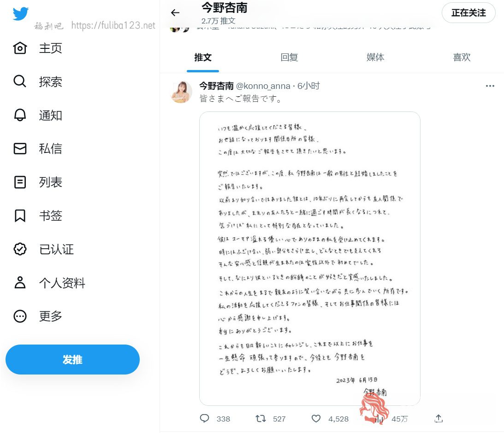Open the 书签 bookmarks icon
The width and height of the screenshot is (504, 433).
pos(20,216)
